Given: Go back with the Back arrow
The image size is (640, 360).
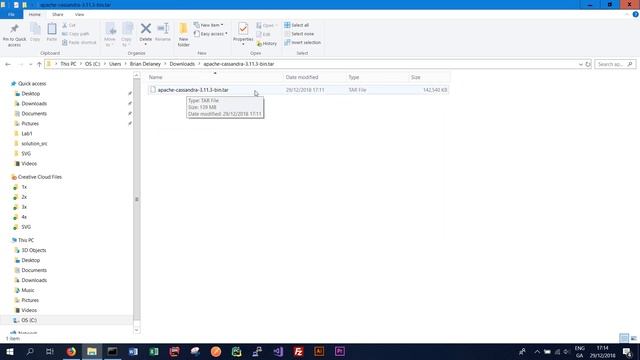Looking at the screenshot, I should pos(8,64).
